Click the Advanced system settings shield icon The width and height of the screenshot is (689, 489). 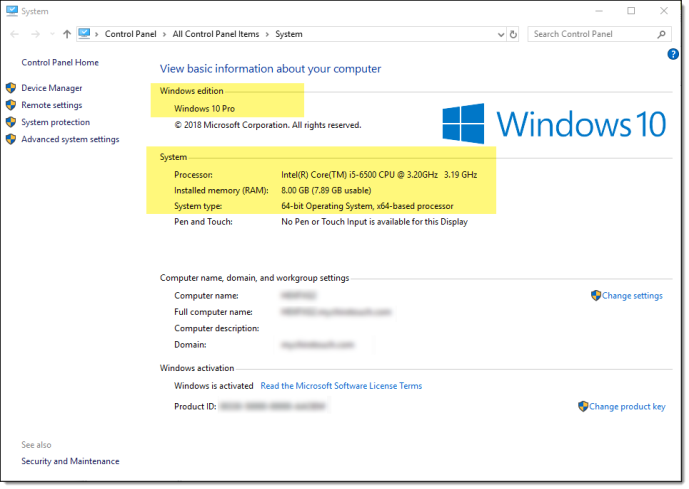click(11, 139)
